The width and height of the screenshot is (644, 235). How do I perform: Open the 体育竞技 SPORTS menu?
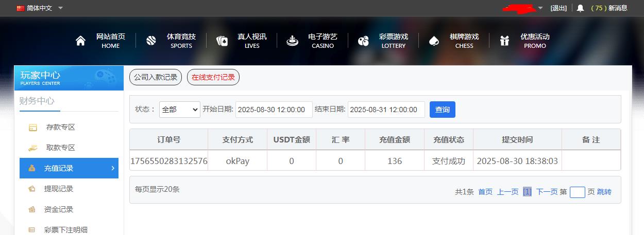(x=181, y=41)
